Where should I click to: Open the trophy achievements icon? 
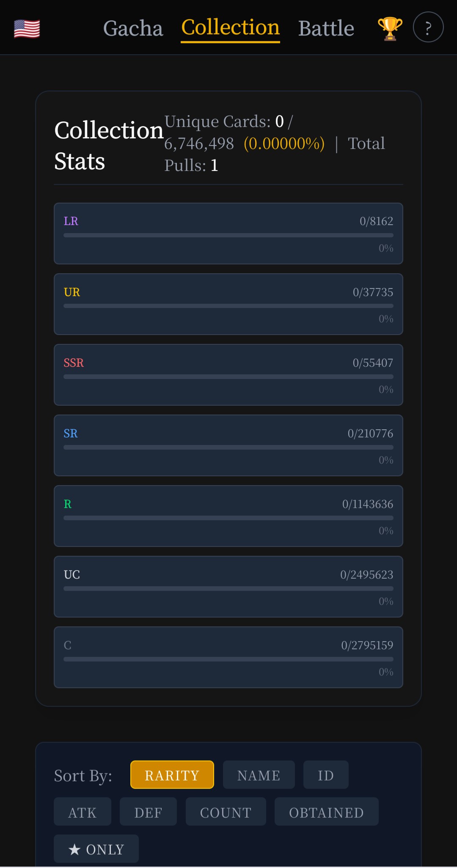pyautogui.click(x=390, y=28)
